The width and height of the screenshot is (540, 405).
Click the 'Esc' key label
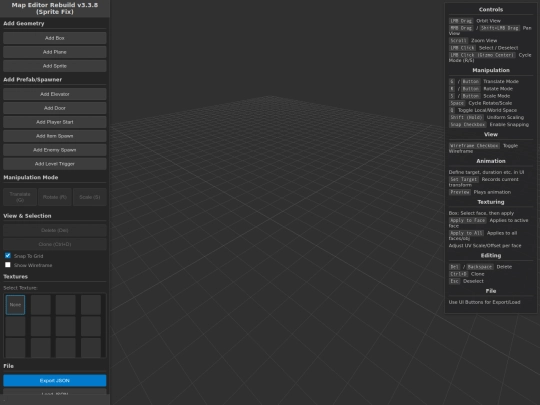click(454, 281)
